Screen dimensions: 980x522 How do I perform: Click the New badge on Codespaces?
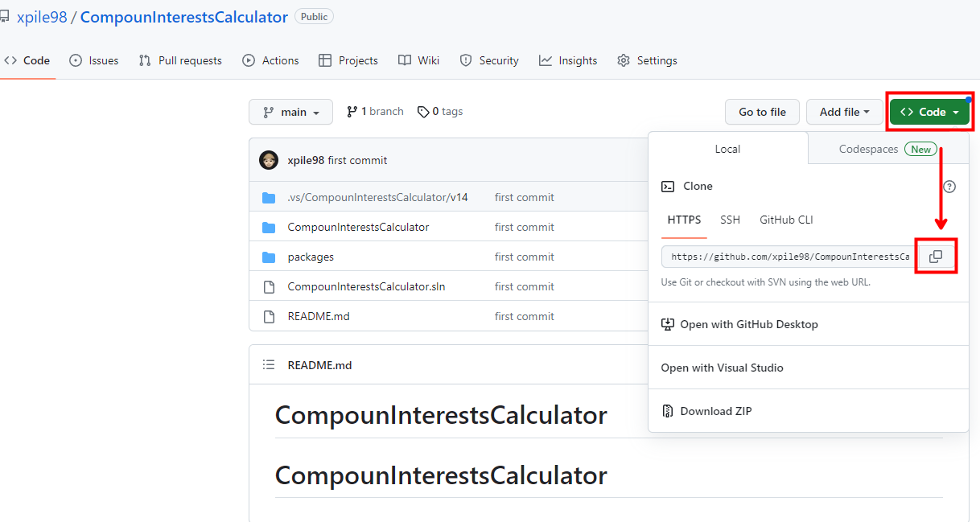920,149
